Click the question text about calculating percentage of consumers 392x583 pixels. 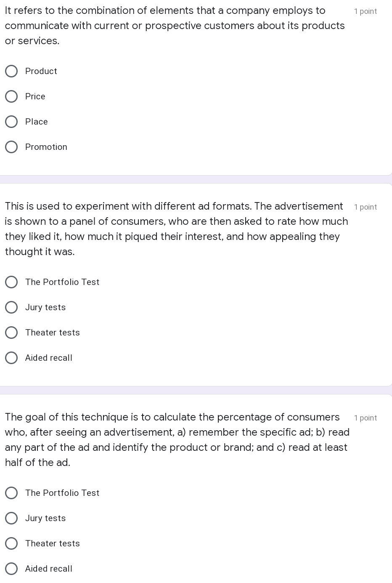tap(177, 439)
